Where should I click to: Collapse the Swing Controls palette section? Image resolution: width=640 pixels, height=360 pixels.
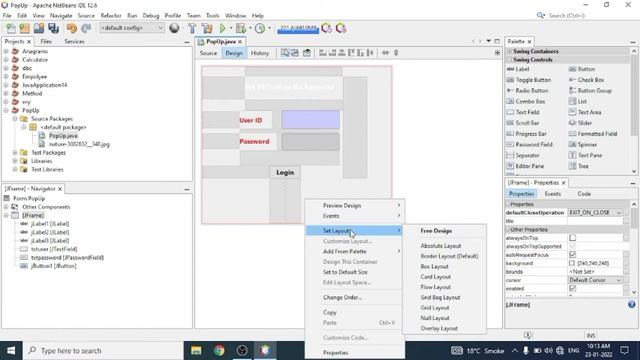[509, 60]
